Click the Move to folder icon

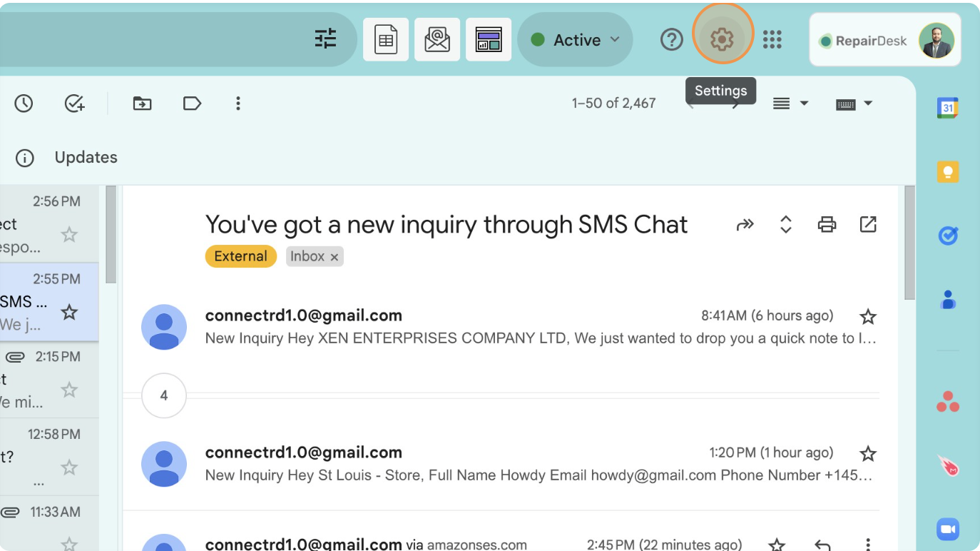click(x=142, y=103)
